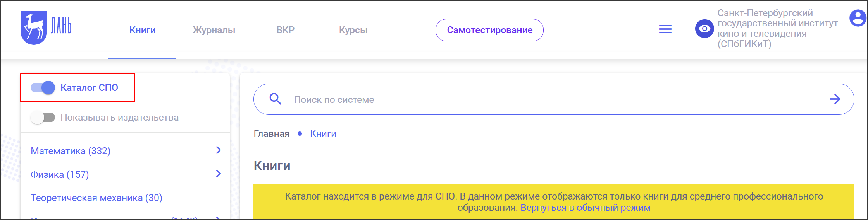This screenshot has width=868, height=220.
Task: Expand the Математика category chevron
Action: tap(219, 150)
